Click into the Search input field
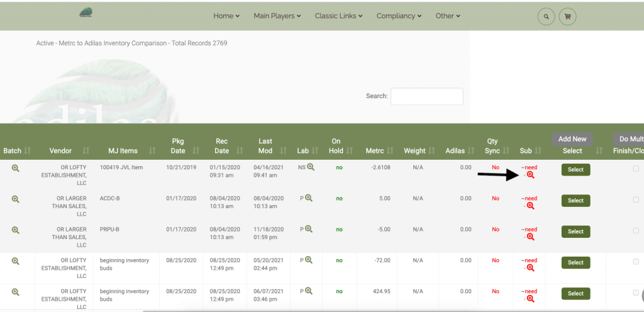Image resolution: width=644 pixels, height=312 pixels. coord(427,96)
